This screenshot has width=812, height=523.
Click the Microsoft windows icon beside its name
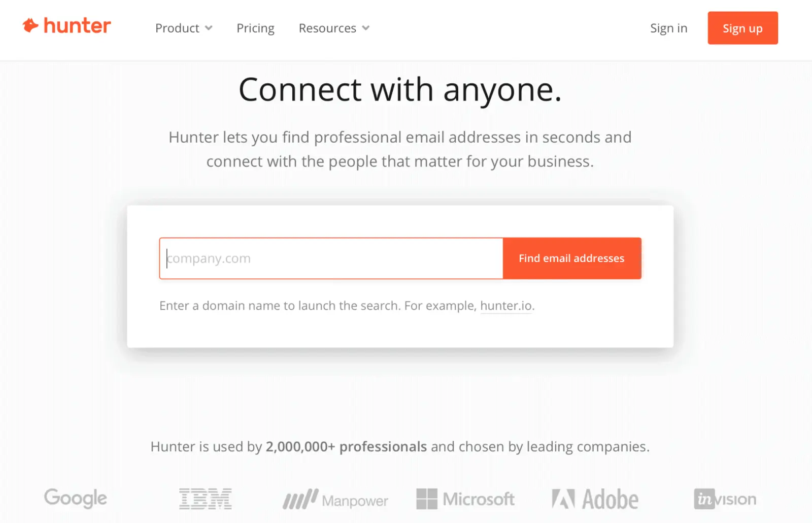coord(426,499)
